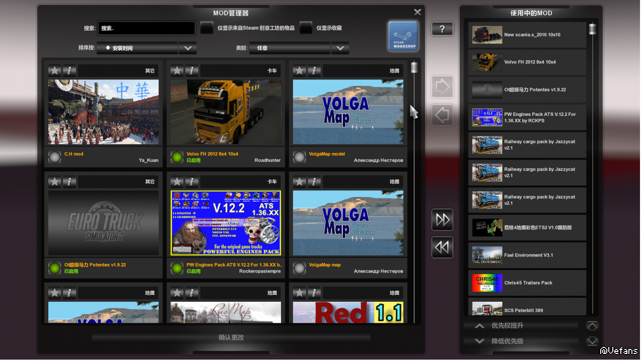This screenshot has height=361, width=644.
Task: Favorite the VolgaMap model card
Action: click(299, 70)
